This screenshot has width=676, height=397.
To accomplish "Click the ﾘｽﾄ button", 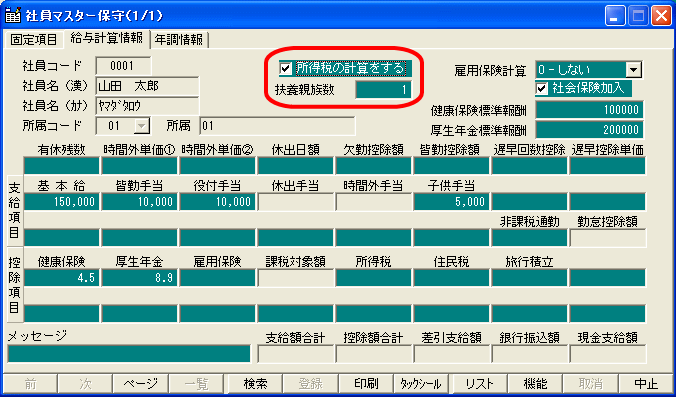I will 479,383.
